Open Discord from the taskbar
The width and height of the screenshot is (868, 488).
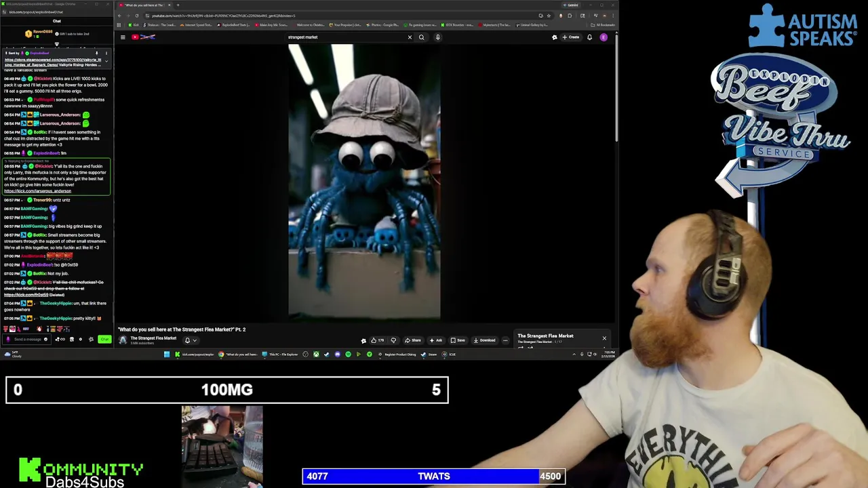(337, 354)
